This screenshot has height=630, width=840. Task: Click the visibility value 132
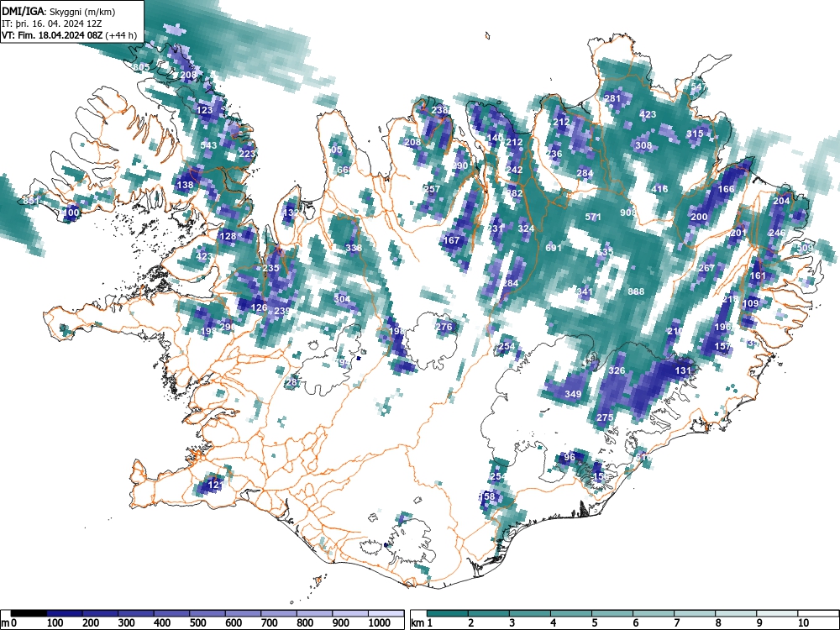[x=291, y=213]
